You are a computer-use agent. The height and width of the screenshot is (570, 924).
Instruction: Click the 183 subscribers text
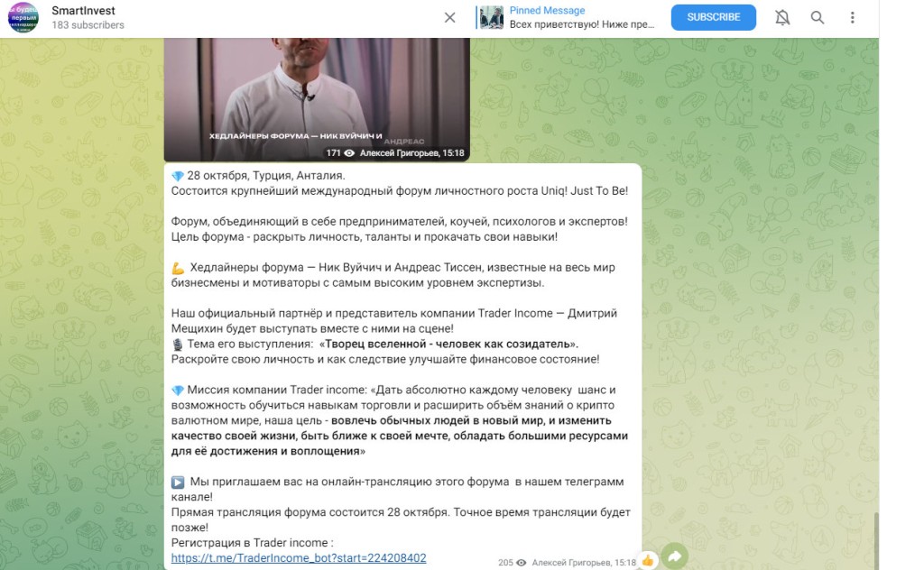pos(88,25)
